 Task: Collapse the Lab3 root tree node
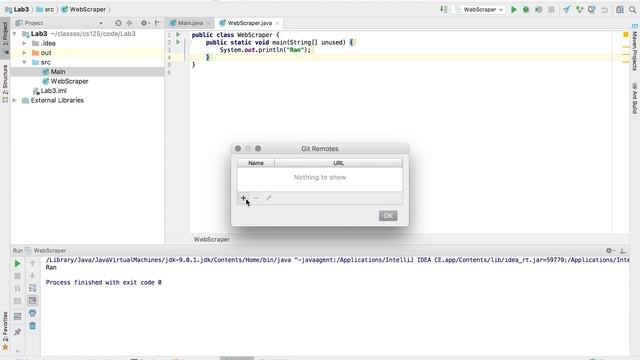click(x=15, y=34)
